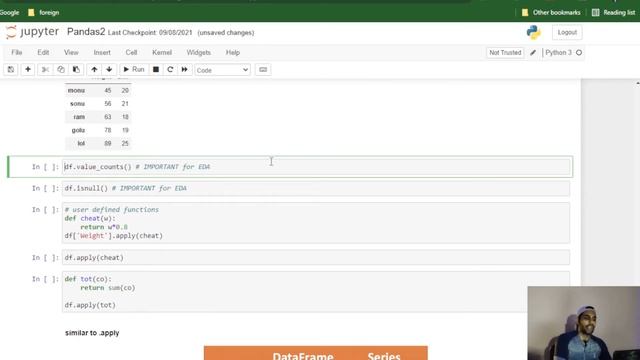Click the lol row label
This screenshot has width=640, height=360.
point(81,144)
